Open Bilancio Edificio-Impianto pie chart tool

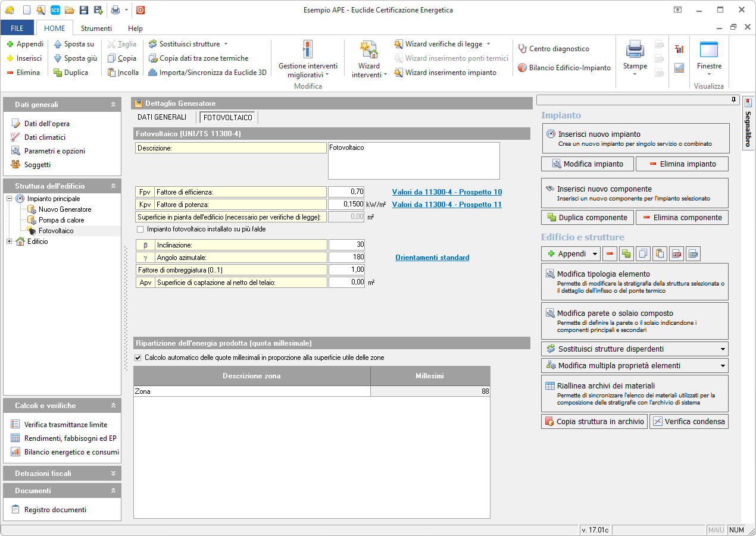coord(522,68)
